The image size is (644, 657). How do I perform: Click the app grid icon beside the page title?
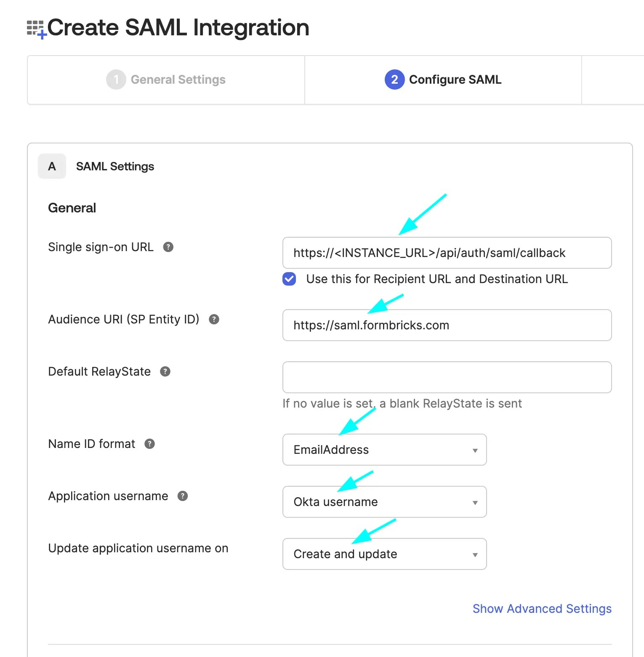36,29
